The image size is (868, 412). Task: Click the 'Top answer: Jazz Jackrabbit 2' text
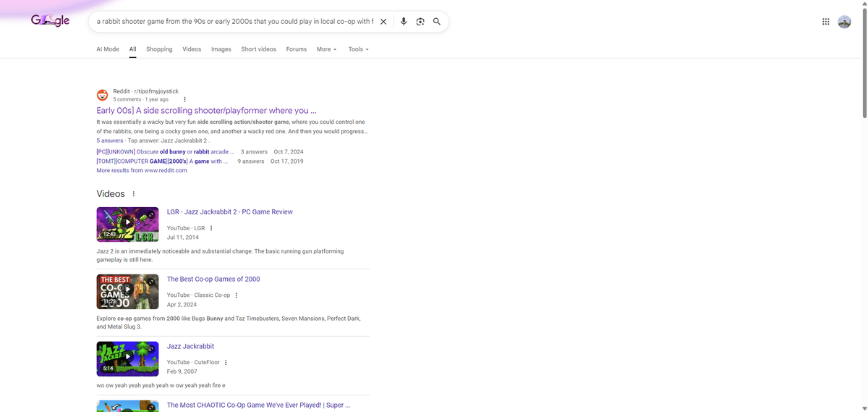pyautogui.click(x=169, y=141)
